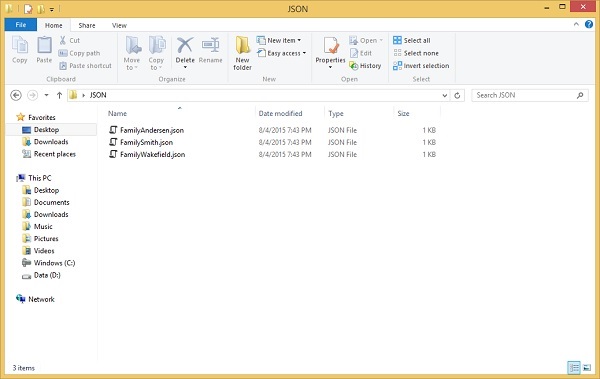Refresh the JSON folder
Screen dimensions: 600x379
pos(457,95)
